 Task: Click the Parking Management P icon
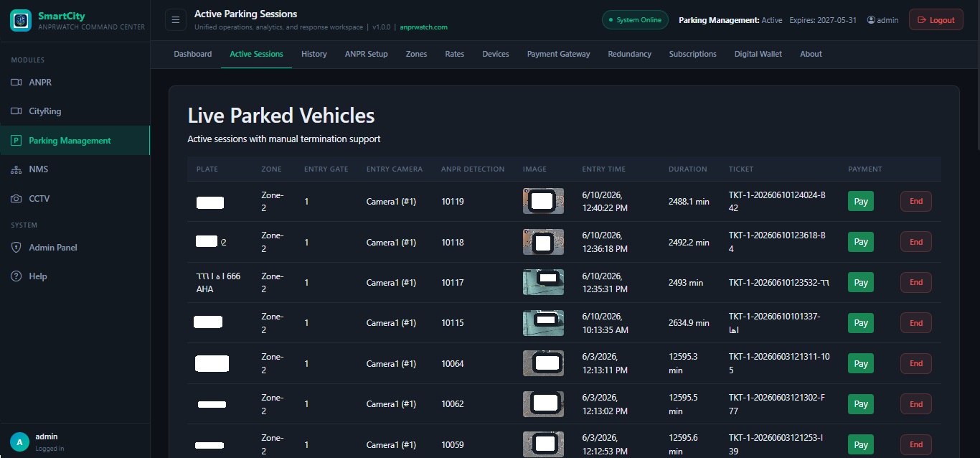click(x=16, y=141)
